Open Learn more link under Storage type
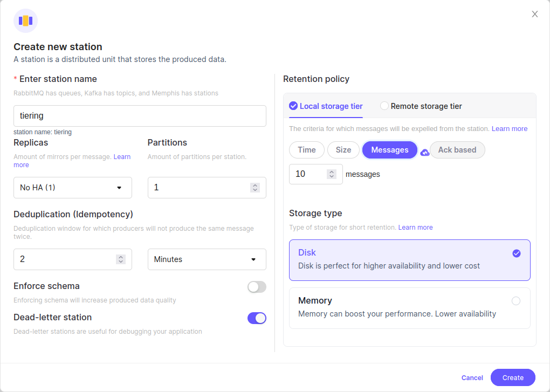This screenshot has width=550, height=392. 415,227
